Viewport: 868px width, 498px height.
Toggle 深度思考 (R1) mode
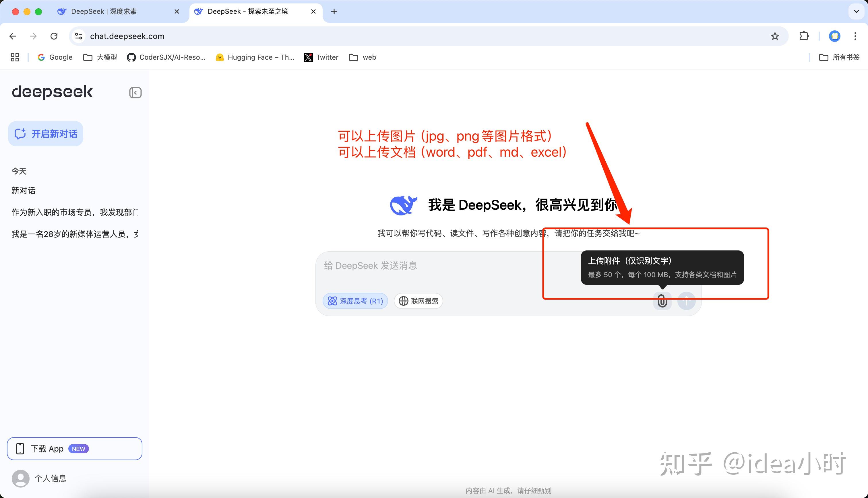(355, 301)
